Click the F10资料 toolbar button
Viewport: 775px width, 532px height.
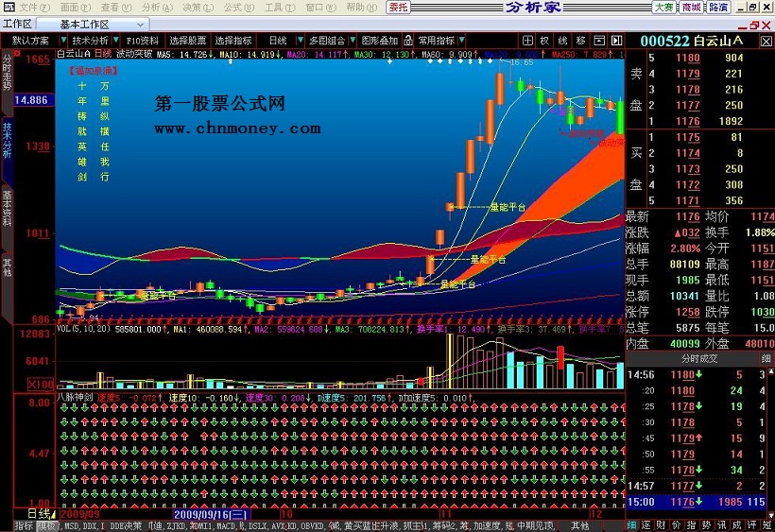[143, 41]
